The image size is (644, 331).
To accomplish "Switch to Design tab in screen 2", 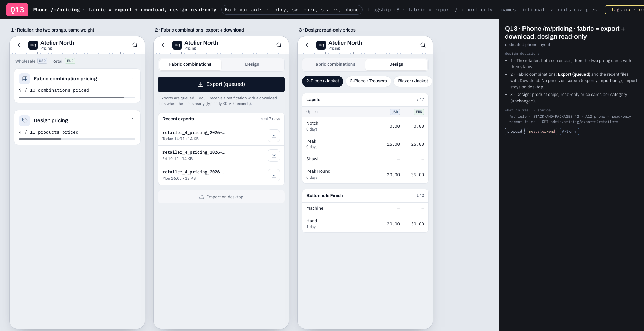I will coord(252,64).
